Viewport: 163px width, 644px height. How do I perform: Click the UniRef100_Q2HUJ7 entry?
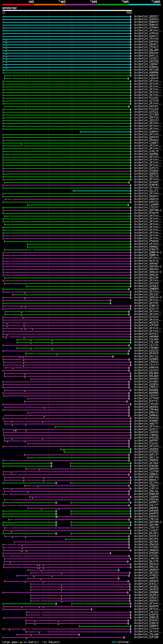coord(146,36)
